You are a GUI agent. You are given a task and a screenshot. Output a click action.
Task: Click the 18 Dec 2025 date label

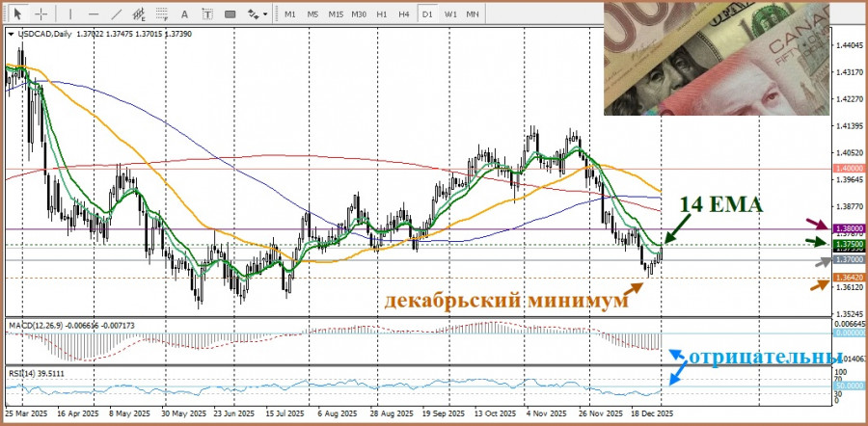[x=652, y=413]
